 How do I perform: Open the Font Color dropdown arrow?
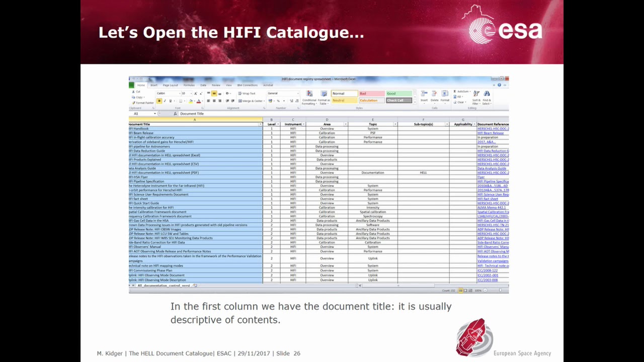[203, 101]
